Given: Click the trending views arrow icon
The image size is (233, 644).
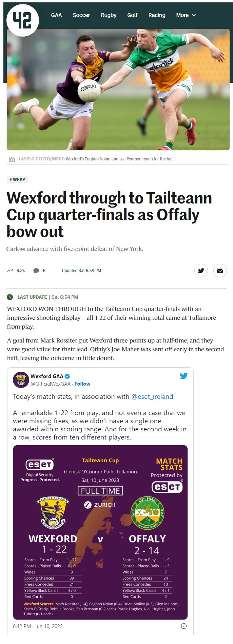Looking at the screenshot, I should [10, 271].
